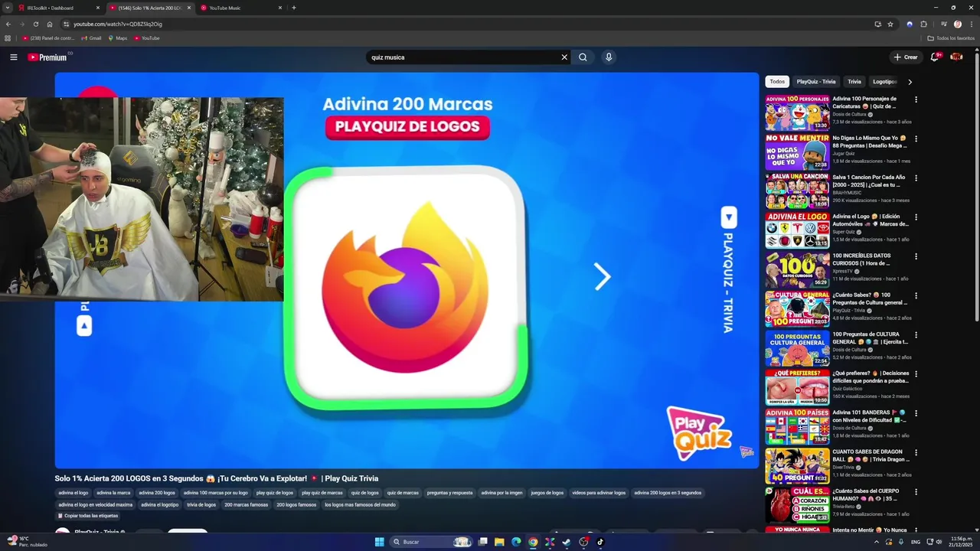Click the 'trivia de logos' tag
Image resolution: width=980 pixels, height=551 pixels.
201,505
